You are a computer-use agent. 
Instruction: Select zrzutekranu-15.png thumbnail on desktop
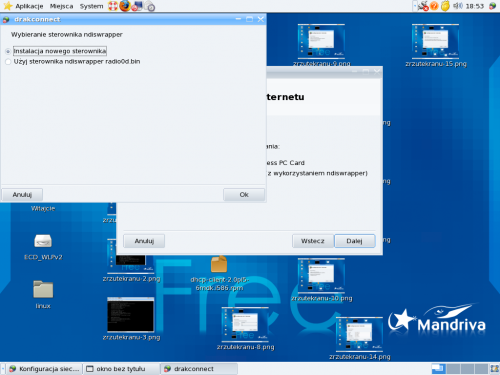[x=436, y=45]
